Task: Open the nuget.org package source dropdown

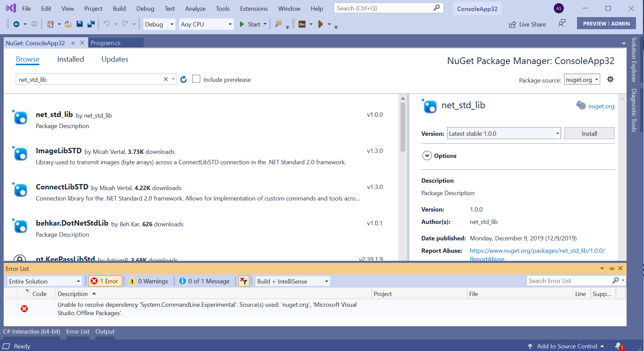Action: tap(582, 80)
